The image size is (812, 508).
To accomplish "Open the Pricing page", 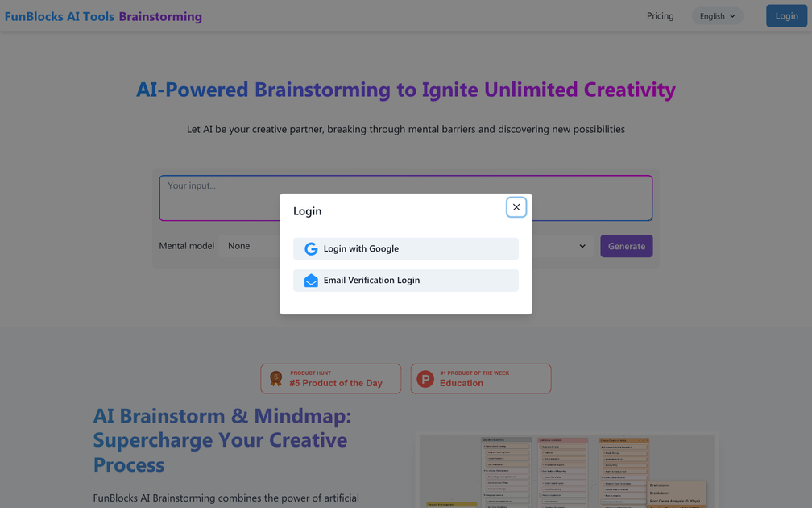I will coord(660,15).
